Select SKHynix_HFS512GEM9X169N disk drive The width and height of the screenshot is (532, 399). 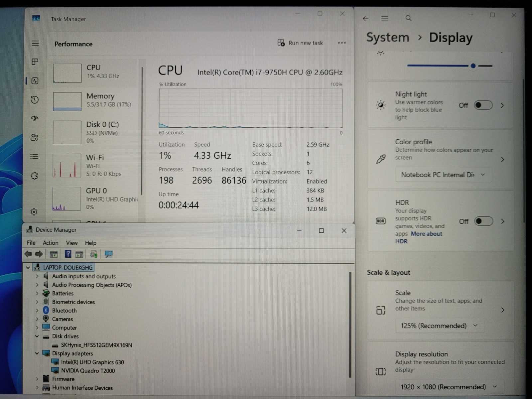click(96, 345)
